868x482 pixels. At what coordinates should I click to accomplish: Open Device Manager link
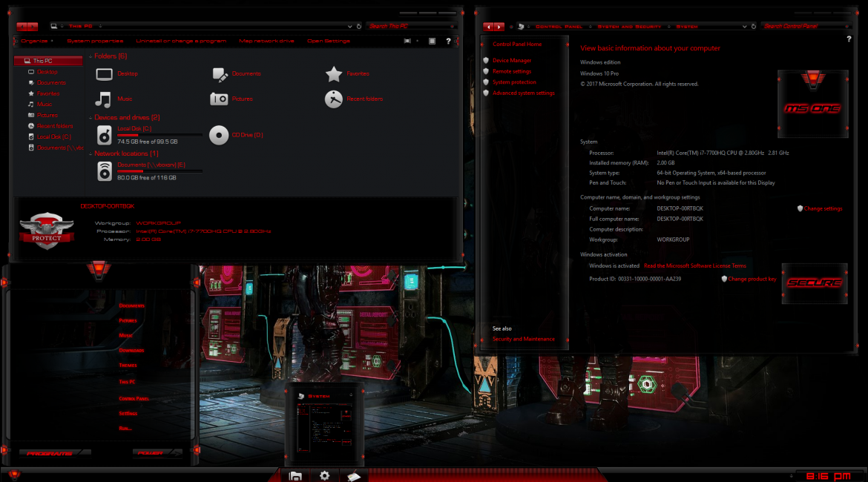click(512, 60)
